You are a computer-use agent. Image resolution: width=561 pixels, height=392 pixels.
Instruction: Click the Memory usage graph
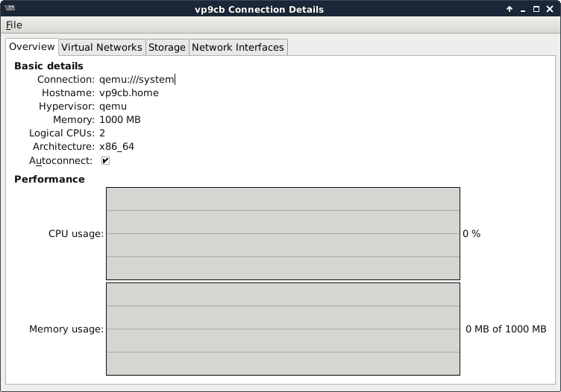pos(283,329)
